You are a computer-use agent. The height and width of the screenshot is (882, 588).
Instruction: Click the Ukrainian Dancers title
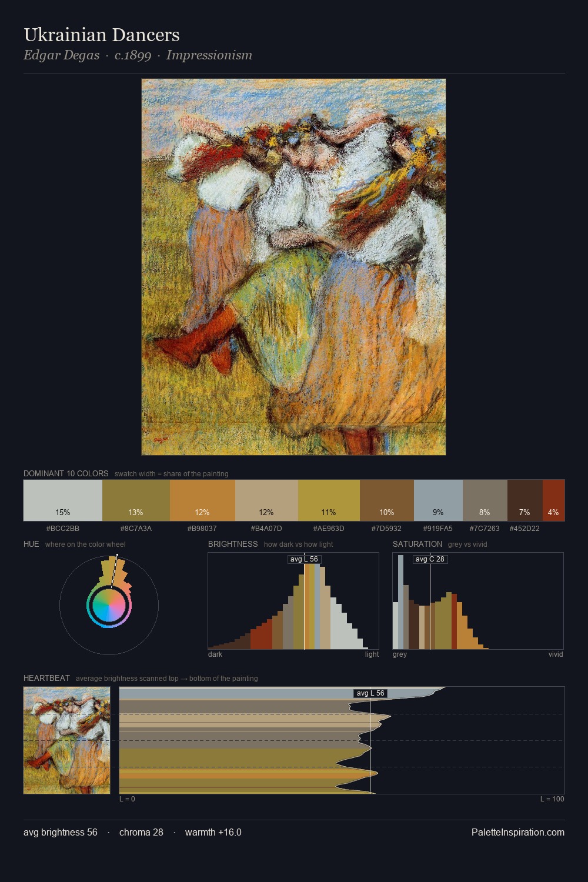pyautogui.click(x=102, y=35)
